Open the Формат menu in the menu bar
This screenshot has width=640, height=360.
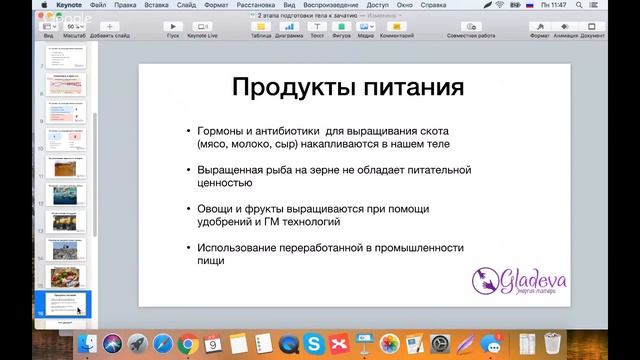pyautogui.click(x=216, y=5)
